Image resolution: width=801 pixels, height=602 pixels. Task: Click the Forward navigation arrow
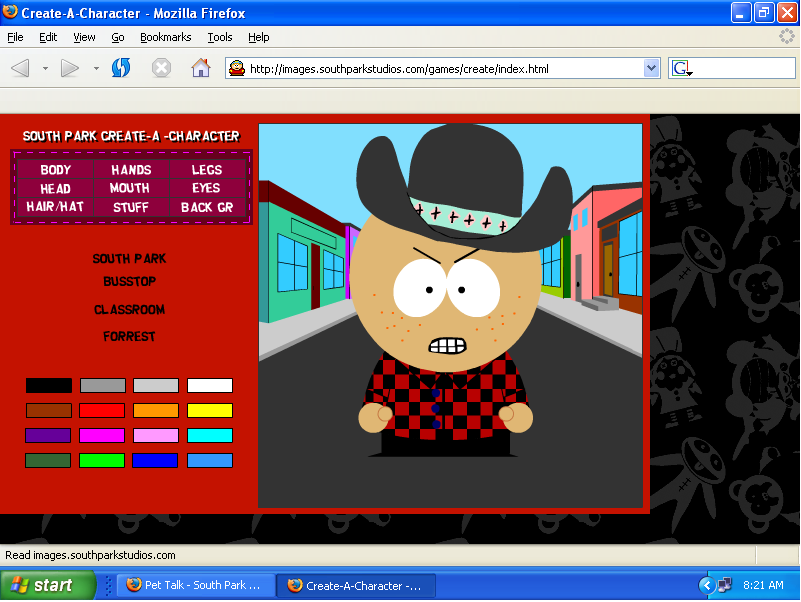(69, 68)
